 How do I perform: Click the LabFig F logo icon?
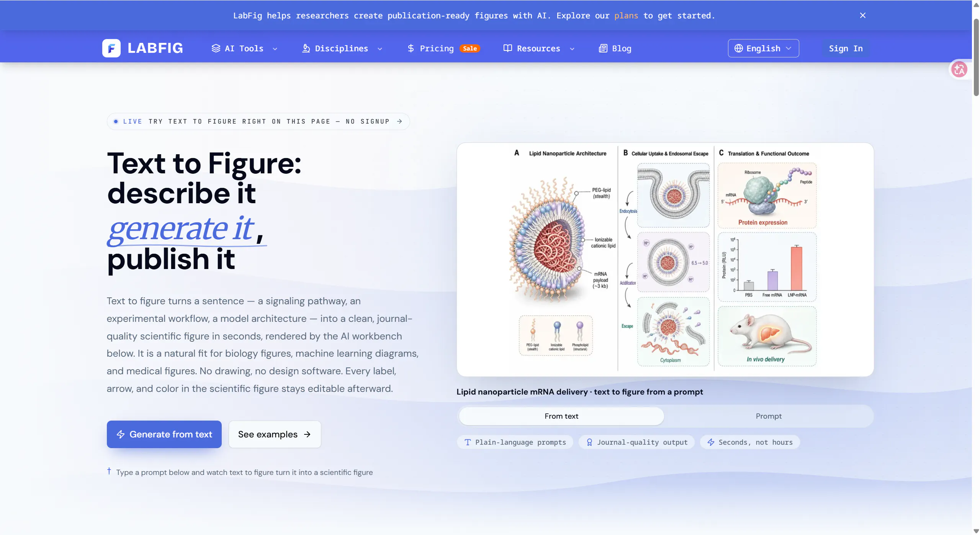coord(111,48)
